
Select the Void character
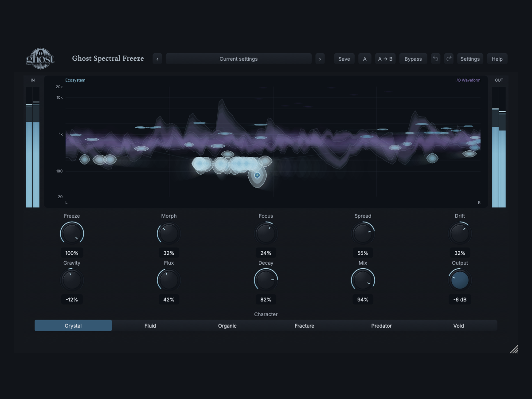[459, 326]
